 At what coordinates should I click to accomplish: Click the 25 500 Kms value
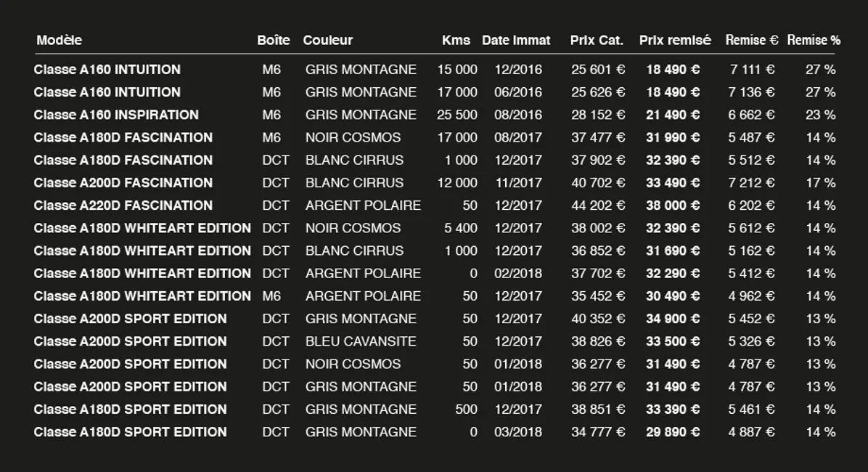(457, 115)
